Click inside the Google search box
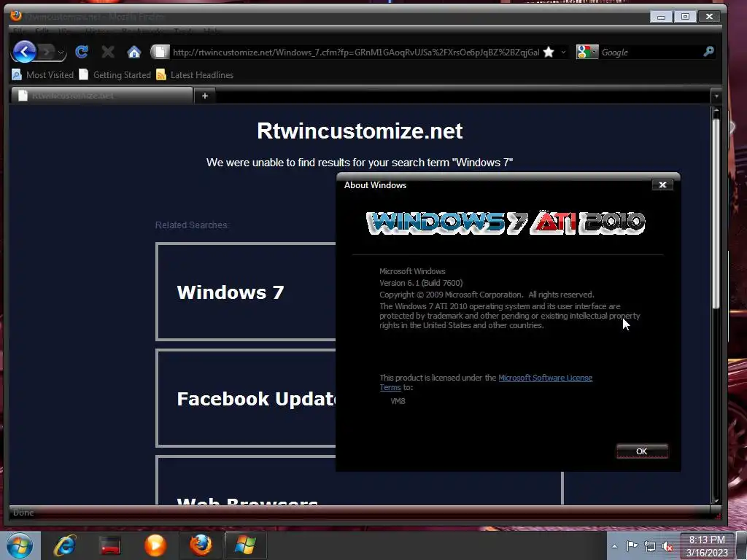The width and height of the screenshot is (747, 560). point(650,52)
